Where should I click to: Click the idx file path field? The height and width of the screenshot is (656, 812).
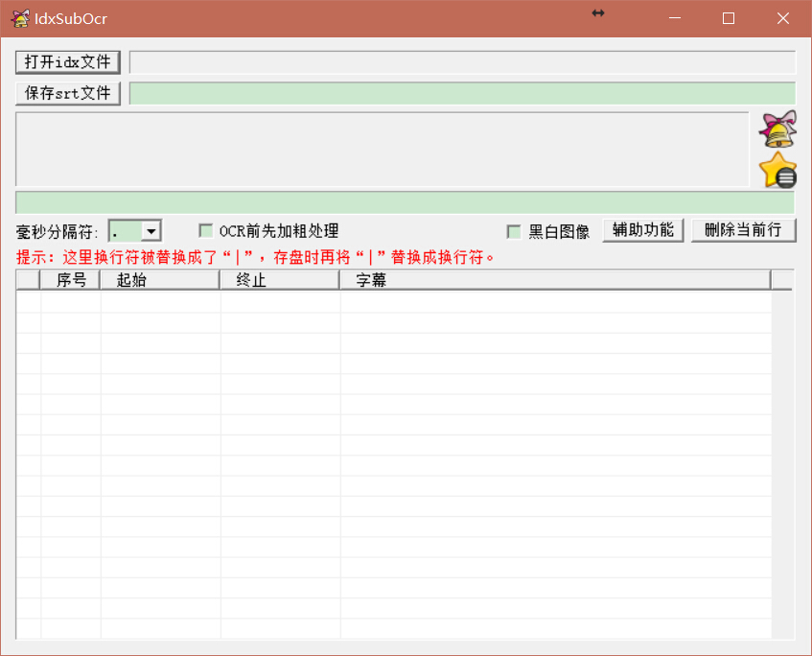(x=462, y=62)
